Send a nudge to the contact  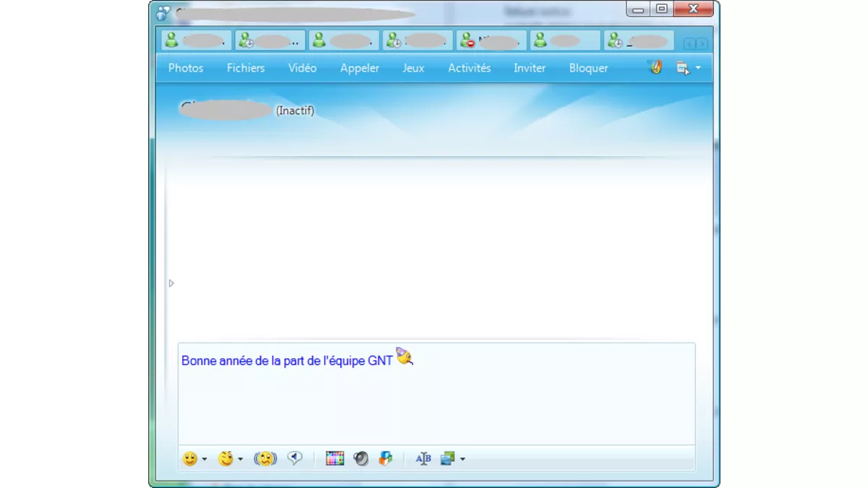tap(264, 459)
